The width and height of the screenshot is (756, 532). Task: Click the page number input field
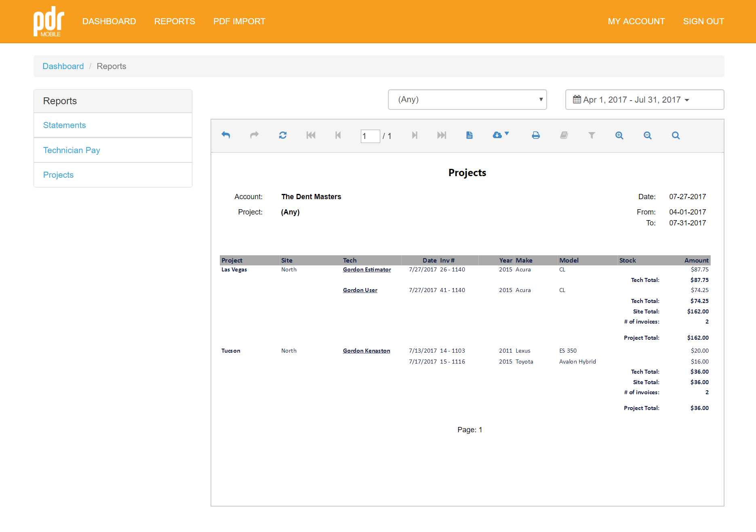[370, 136]
